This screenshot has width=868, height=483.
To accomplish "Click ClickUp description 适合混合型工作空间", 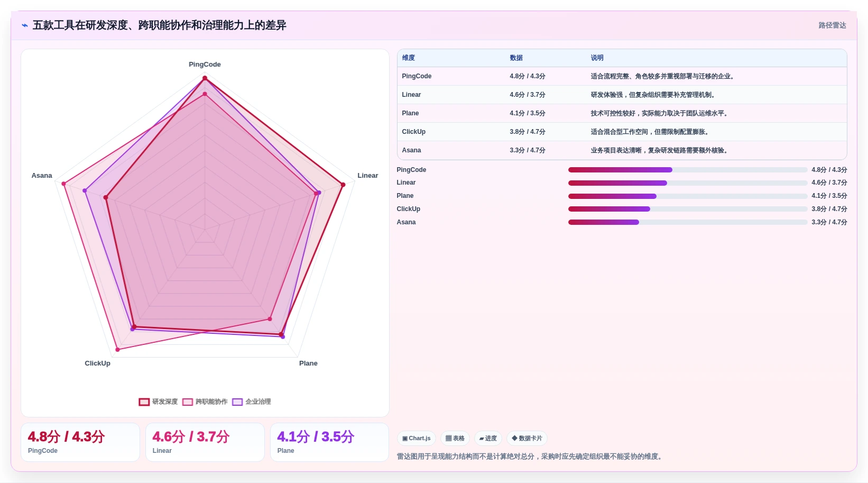I will (651, 132).
